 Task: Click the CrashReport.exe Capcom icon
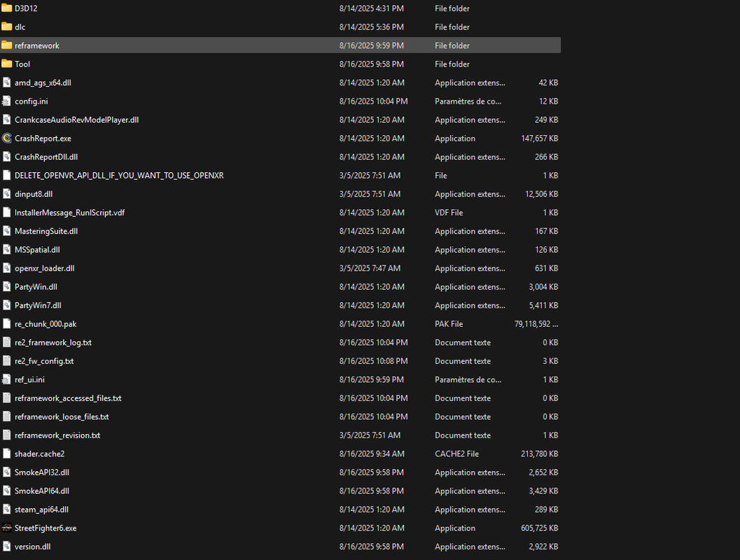coord(6,138)
